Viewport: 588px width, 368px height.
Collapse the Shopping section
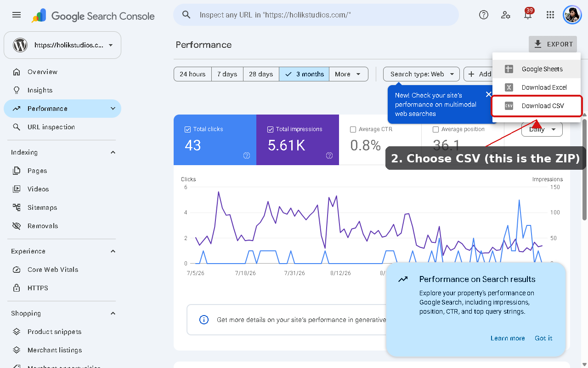[x=113, y=313]
